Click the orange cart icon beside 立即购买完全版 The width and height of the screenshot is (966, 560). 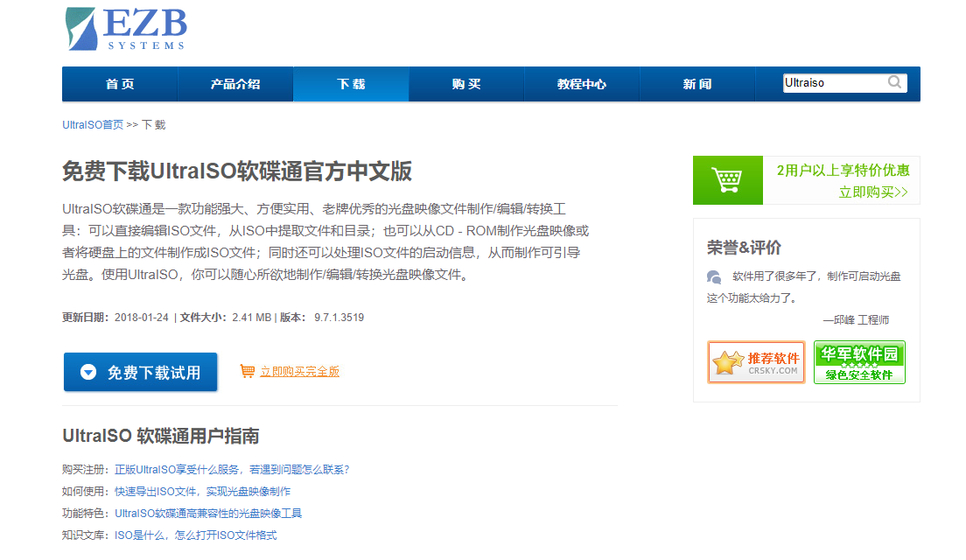[x=247, y=372]
